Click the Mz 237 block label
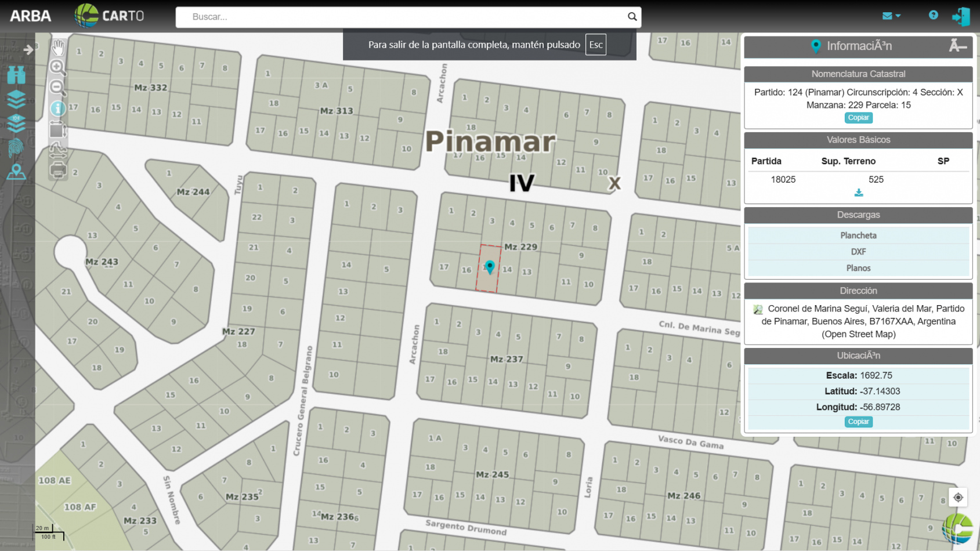This screenshot has height=551, width=980. (x=507, y=360)
